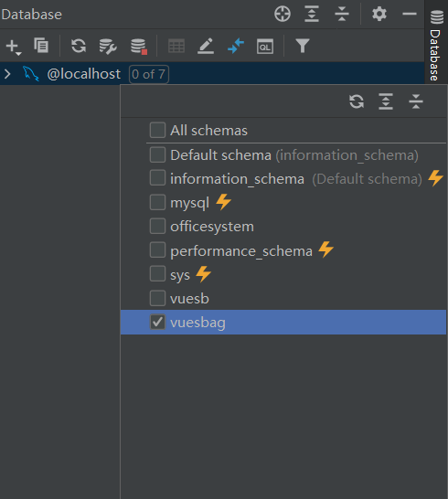448x499 pixels.
Task: Expand the @localhost tree node arrow
Action: 7,74
